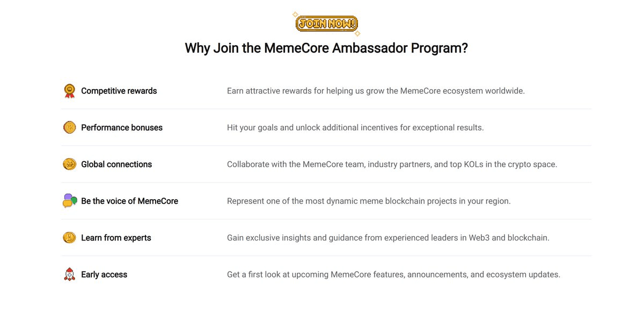Select the Early access label
The width and height of the screenshot is (644, 314).
pos(104,274)
